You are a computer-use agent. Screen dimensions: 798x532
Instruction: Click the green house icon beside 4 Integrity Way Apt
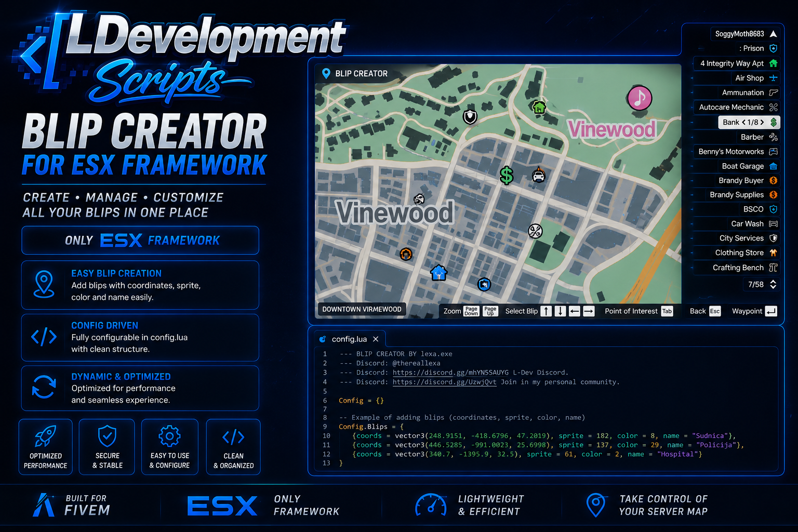[x=773, y=63]
